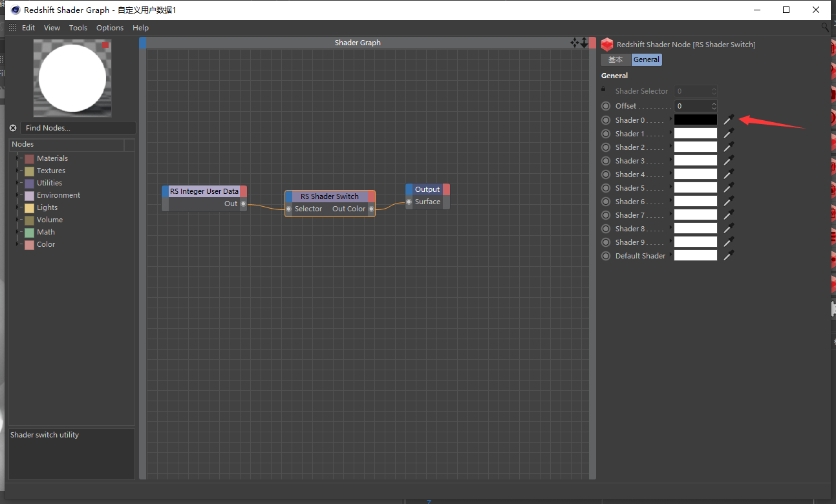This screenshot has width=836, height=504.
Task: Expand the Lights node category
Action: [17, 207]
